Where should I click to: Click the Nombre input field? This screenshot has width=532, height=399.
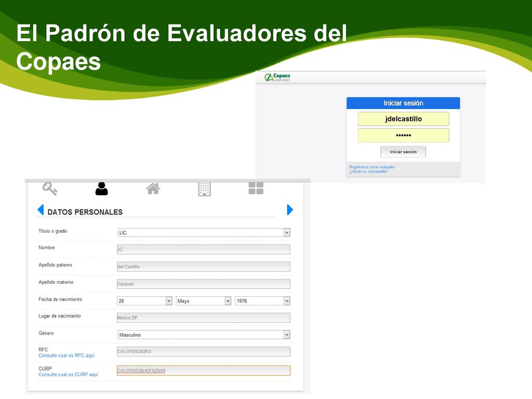tap(204, 249)
